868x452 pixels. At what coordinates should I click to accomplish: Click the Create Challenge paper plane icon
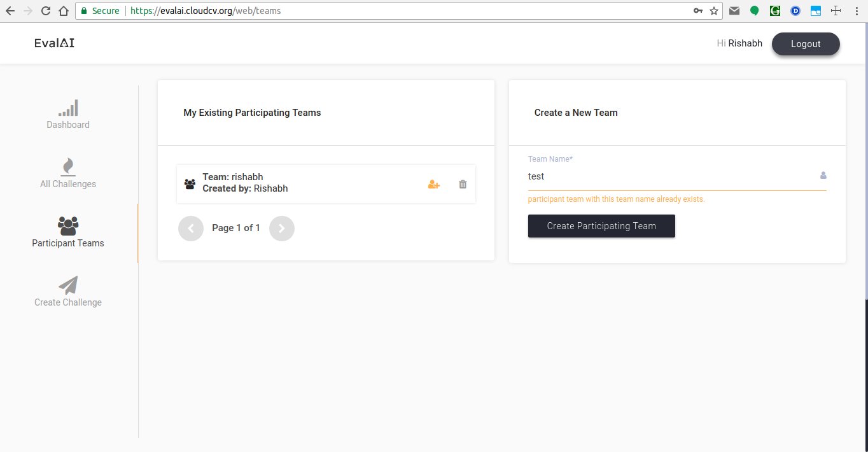68,285
